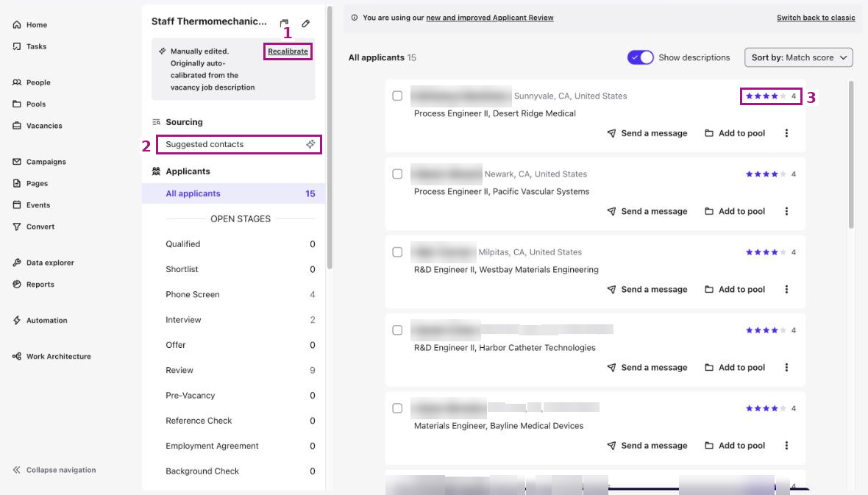
Task: Open the Convert funnel section
Action: pos(34,227)
